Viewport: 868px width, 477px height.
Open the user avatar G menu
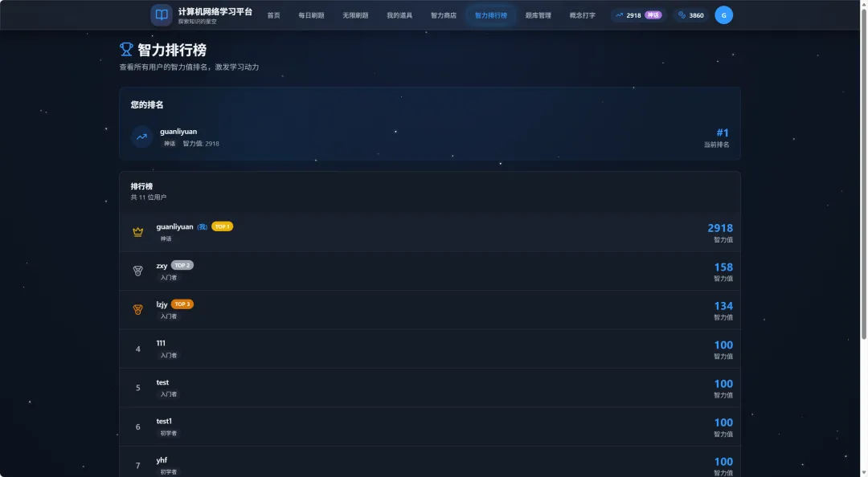pos(723,15)
